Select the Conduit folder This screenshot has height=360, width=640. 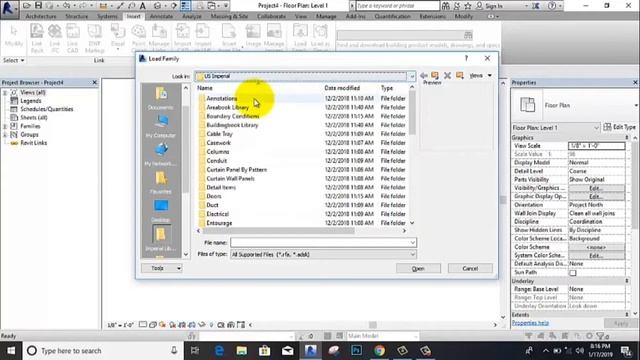point(216,161)
